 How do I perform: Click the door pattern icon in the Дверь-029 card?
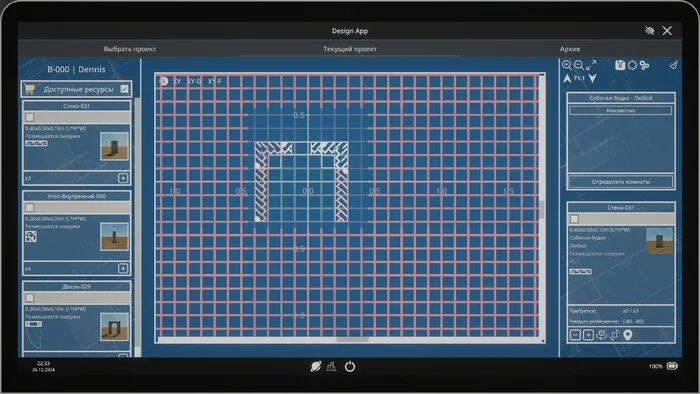coord(33,323)
